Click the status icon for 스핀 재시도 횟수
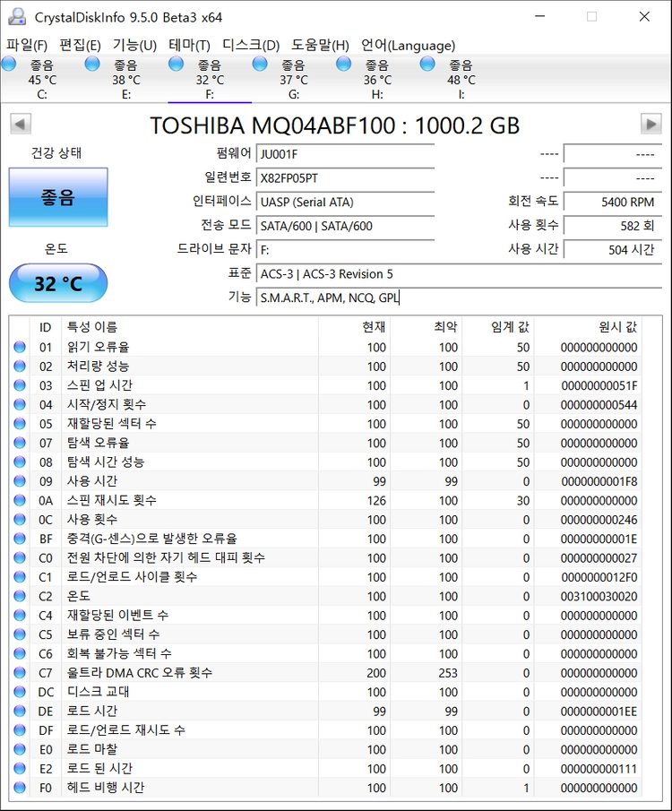Image resolution: width=672 pixels, height=811 pixels. [20, 500]
